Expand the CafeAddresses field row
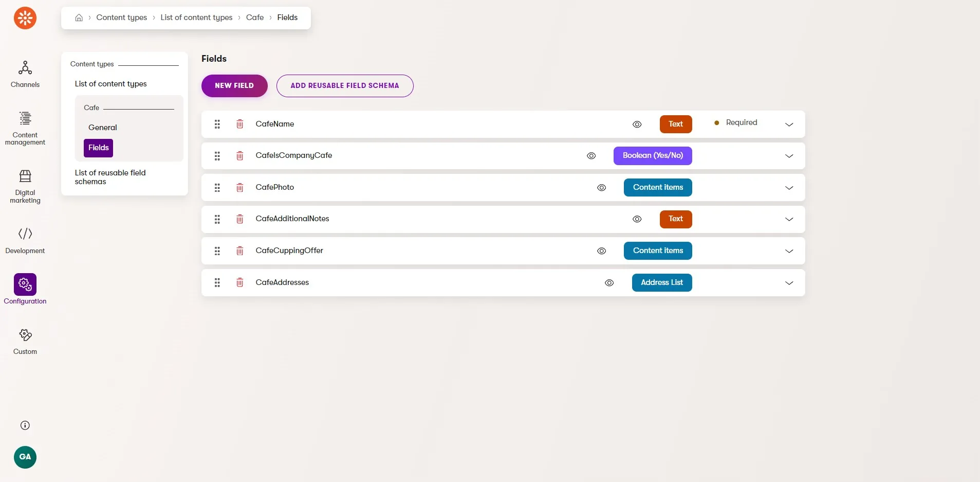The width and height of the screenshot is (980, 482). point(789,283)
